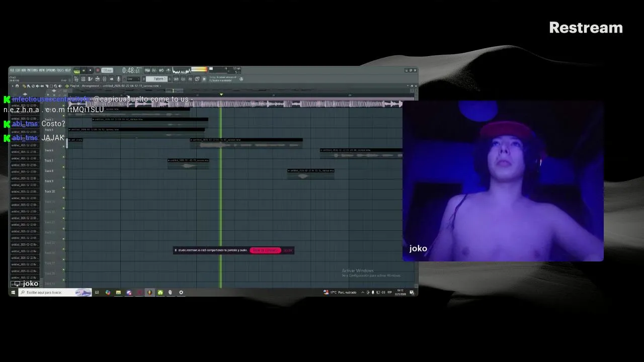Click the 3-2 countdown icon

154,70
